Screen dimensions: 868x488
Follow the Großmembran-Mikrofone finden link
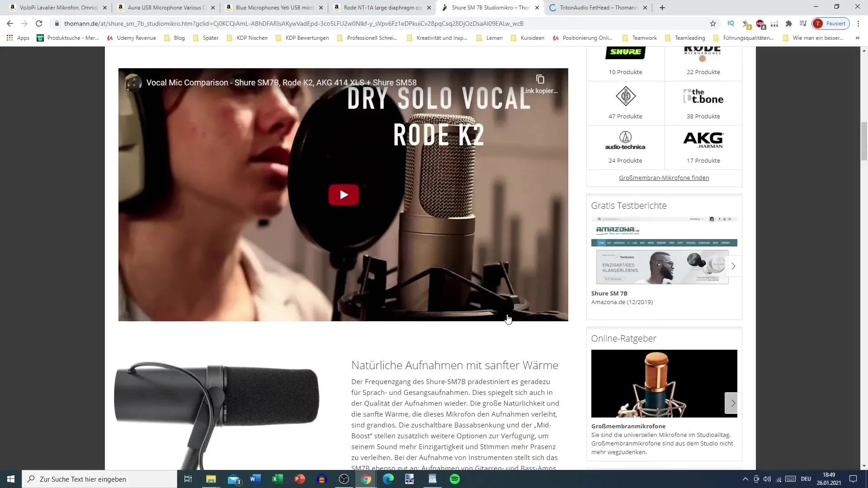point(664,178)
